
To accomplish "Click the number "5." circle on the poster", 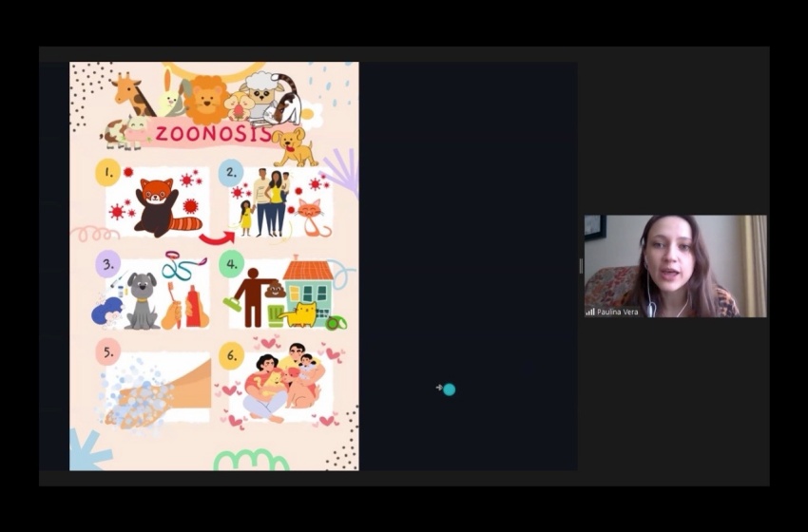I will pyautogui.click(x=107, y=352).
